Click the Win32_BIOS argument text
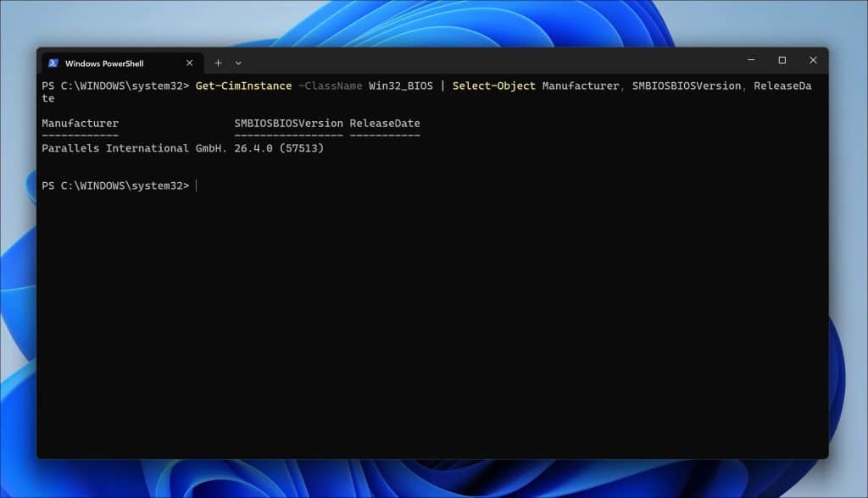The height and width of the screenshot is (498, 868). pos(401,86)
